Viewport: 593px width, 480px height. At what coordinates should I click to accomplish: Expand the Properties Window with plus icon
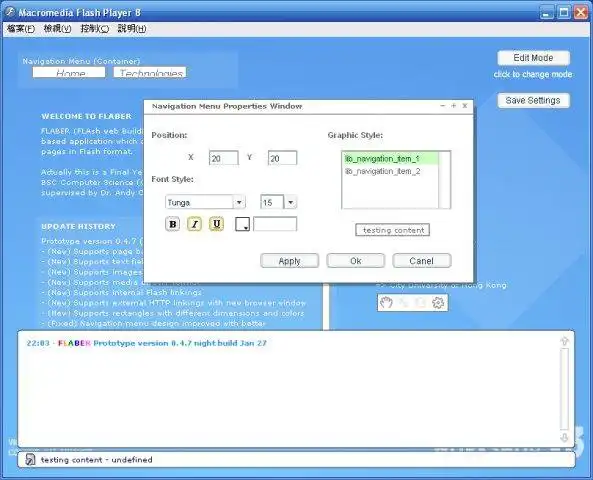(453, 106)
